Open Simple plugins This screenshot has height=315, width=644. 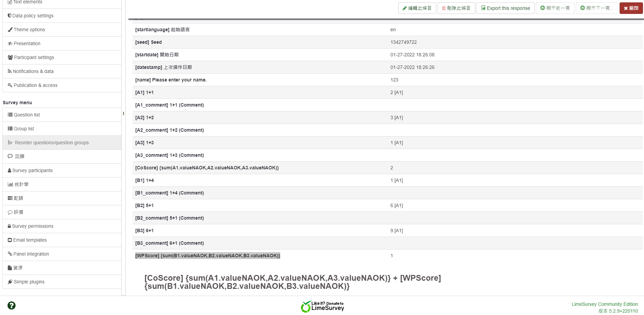(x=62, y=282)
